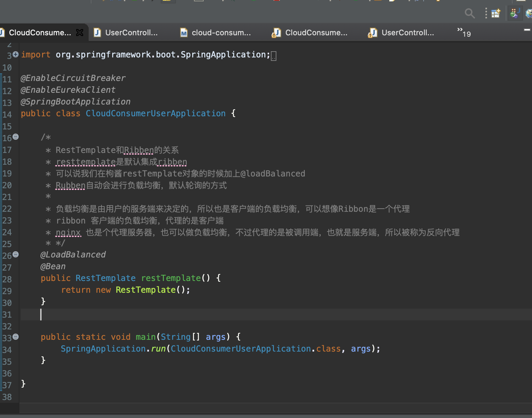
Task: Close the active CloudConsume... editor tab
Action: [80, 33]
